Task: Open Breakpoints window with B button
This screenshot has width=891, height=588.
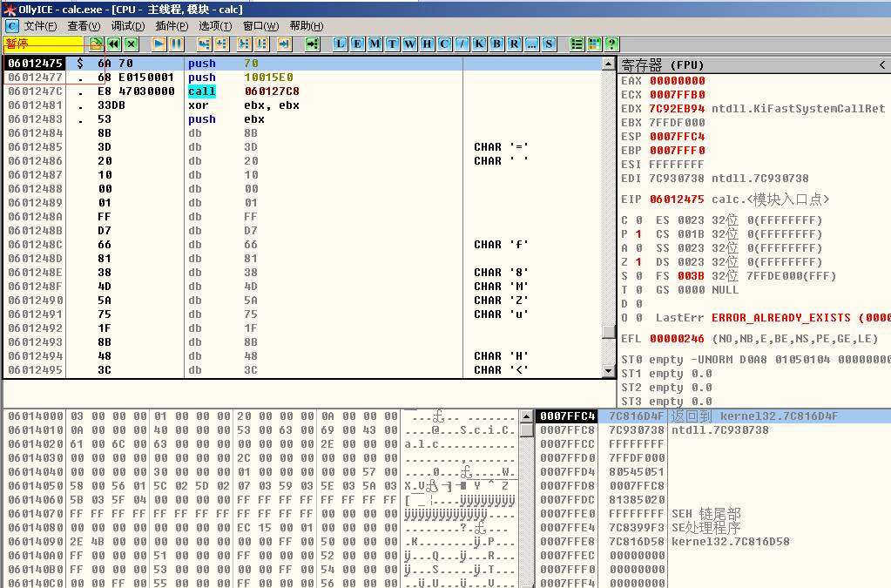Action: [496, 44]
